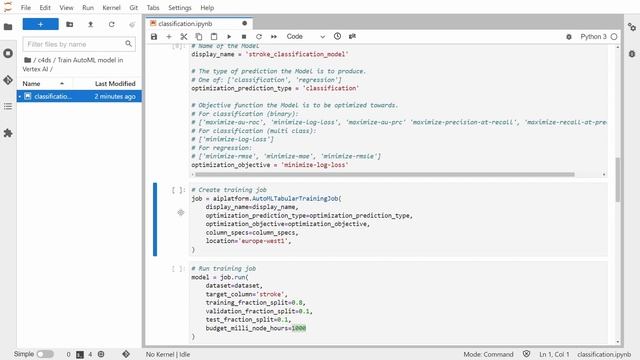The image size is (640, 360).
Task: Open the Running Terminals and Kernels panel
Action: (8, 53)
